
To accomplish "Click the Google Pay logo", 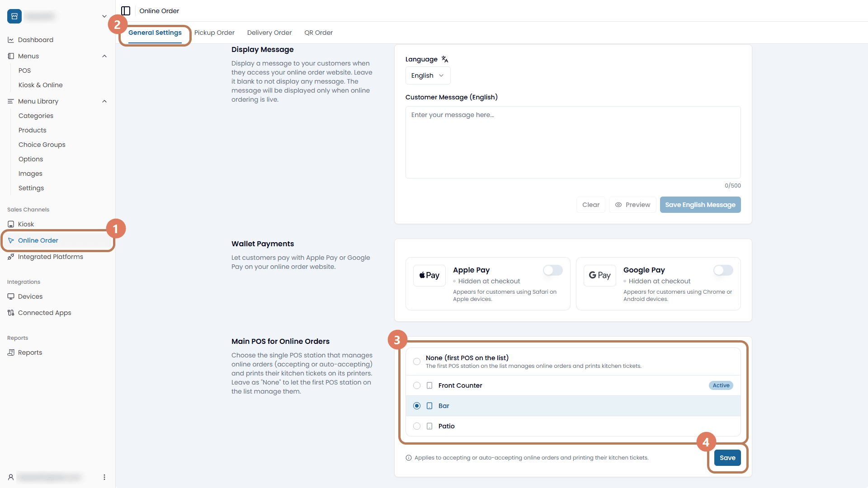I will point(600,276).
